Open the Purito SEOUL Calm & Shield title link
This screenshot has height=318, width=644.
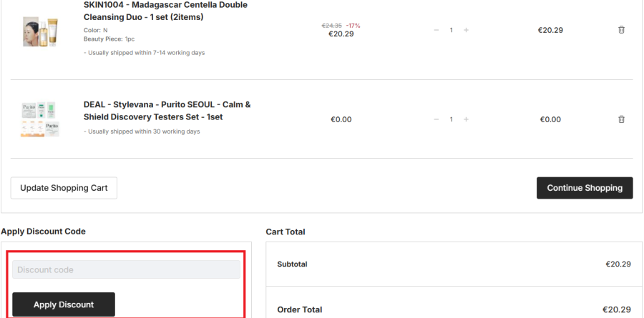point(167,110)
